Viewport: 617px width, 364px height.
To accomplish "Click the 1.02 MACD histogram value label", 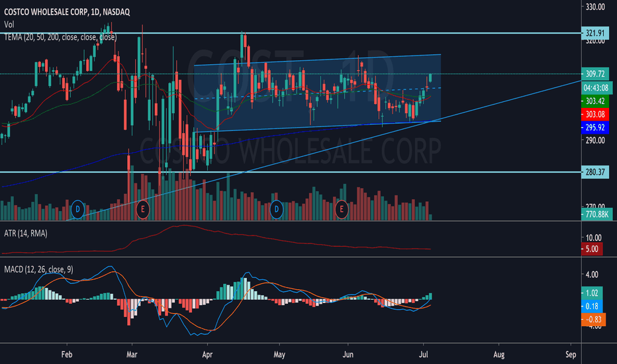I will (x=591, y=293).
